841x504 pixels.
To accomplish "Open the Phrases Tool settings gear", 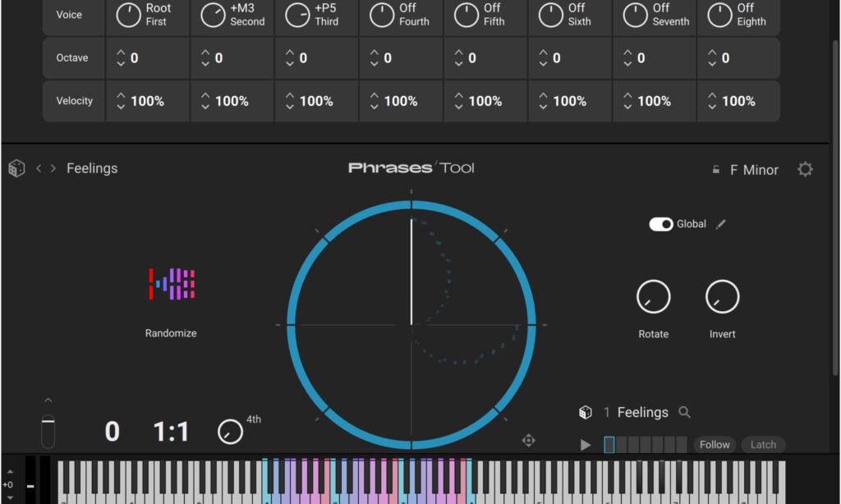I will (806, 169).
